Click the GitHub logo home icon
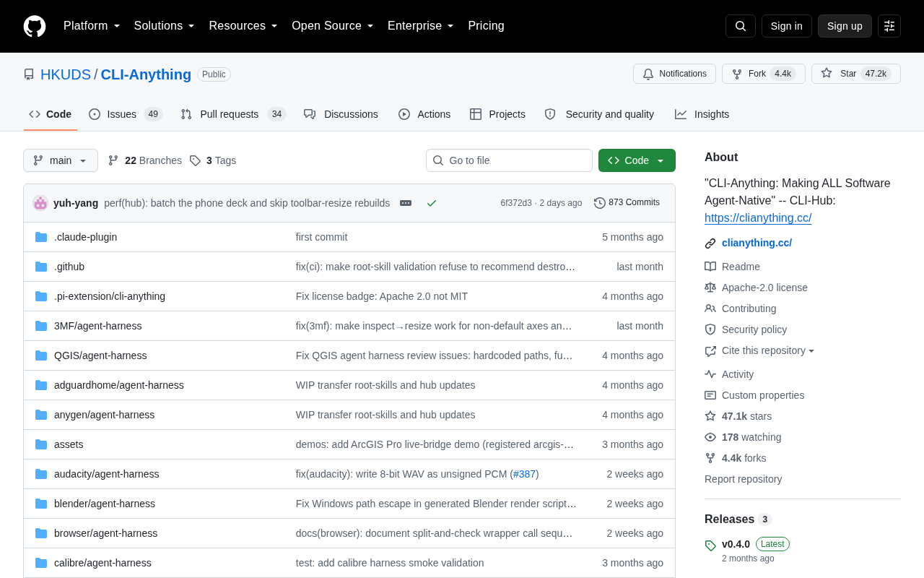 click(35, 26)
